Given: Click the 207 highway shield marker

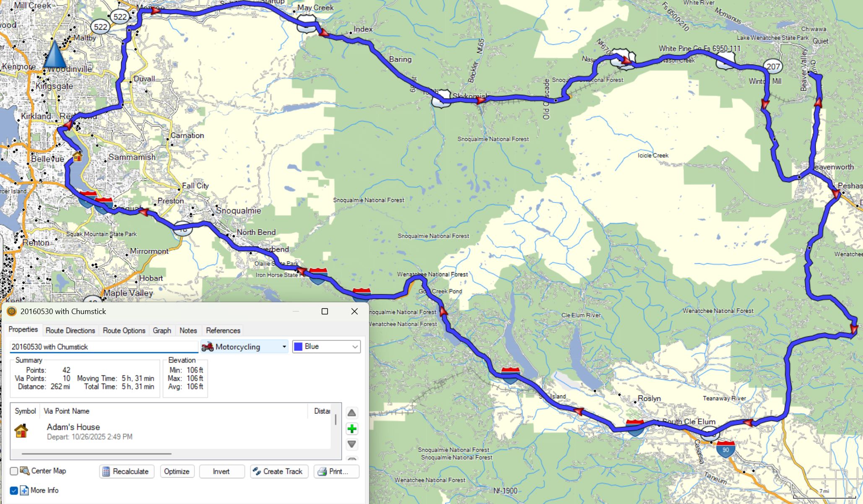Looking at the screenshot, I should (773, 66).
